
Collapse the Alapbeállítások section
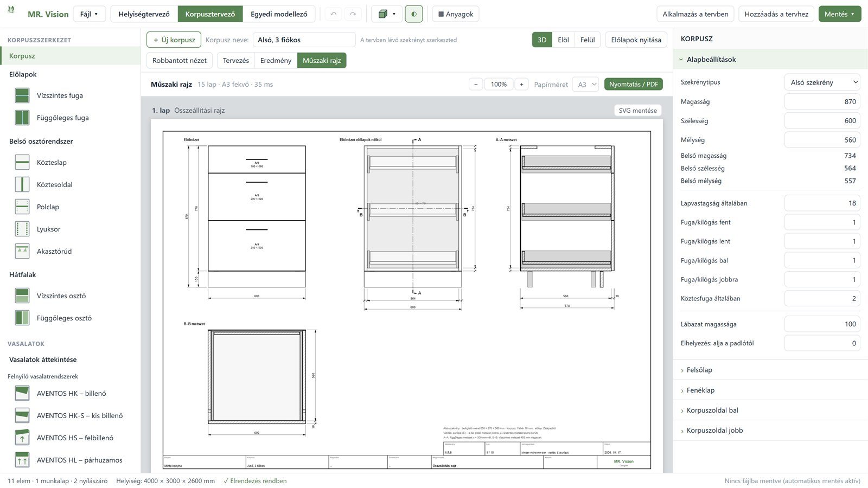point(770,60)
